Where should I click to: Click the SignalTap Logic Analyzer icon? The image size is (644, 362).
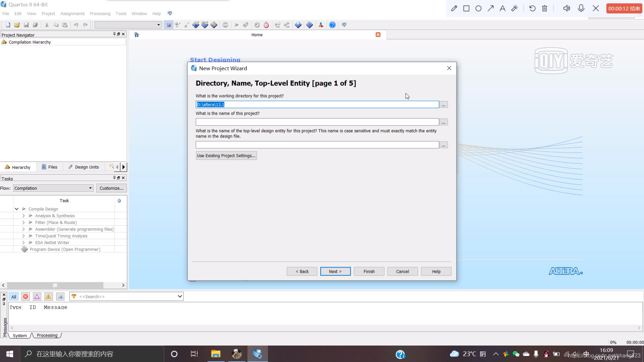[x=310, y=24]
